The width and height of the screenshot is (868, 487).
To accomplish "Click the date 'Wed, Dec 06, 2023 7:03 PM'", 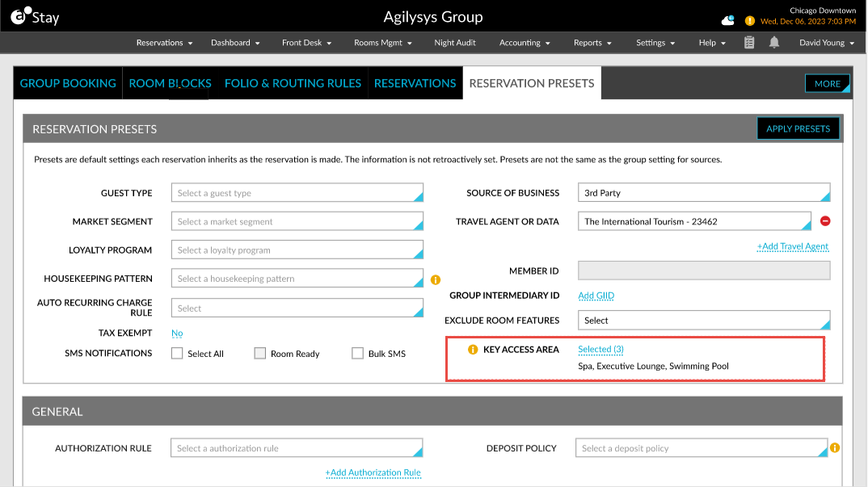I will click(808, 21).
